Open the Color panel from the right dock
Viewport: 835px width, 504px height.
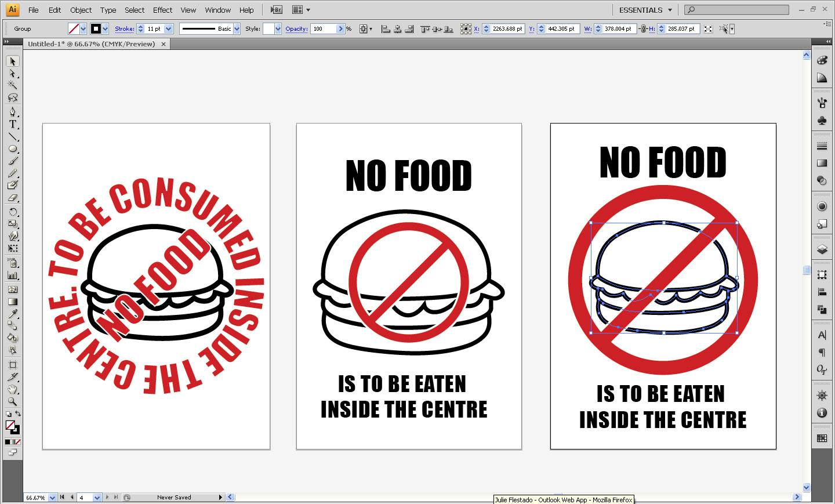[x=822, y=59]
